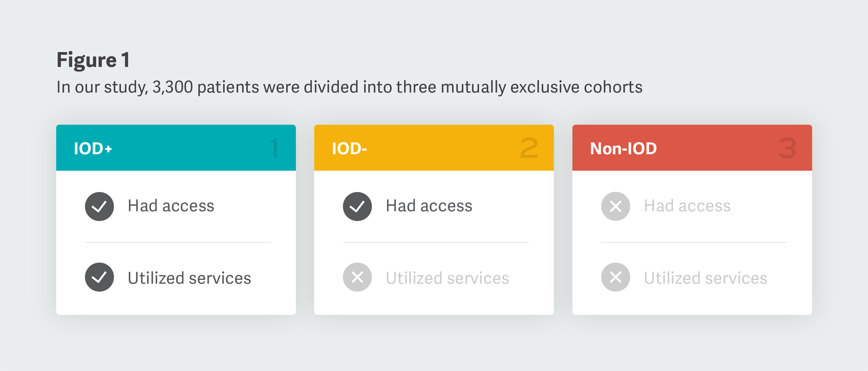Select the IOD- header title text
This screenshot has width=868, height=371.
(x=349, y=149)
